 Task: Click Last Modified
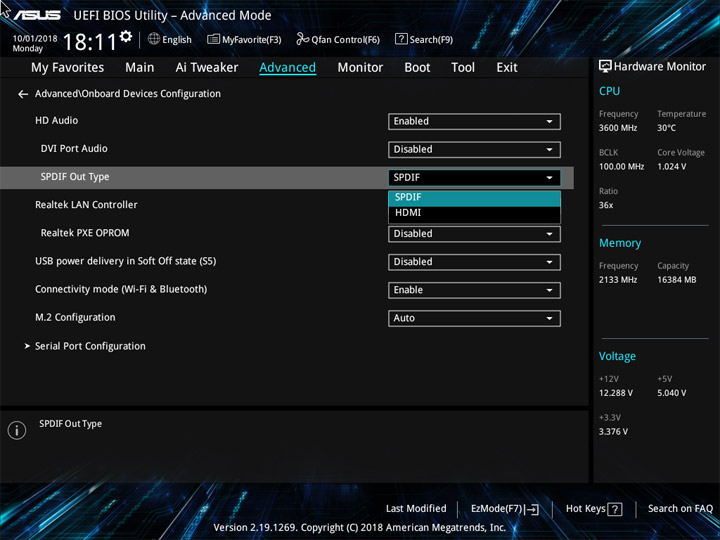pos(416,509)
